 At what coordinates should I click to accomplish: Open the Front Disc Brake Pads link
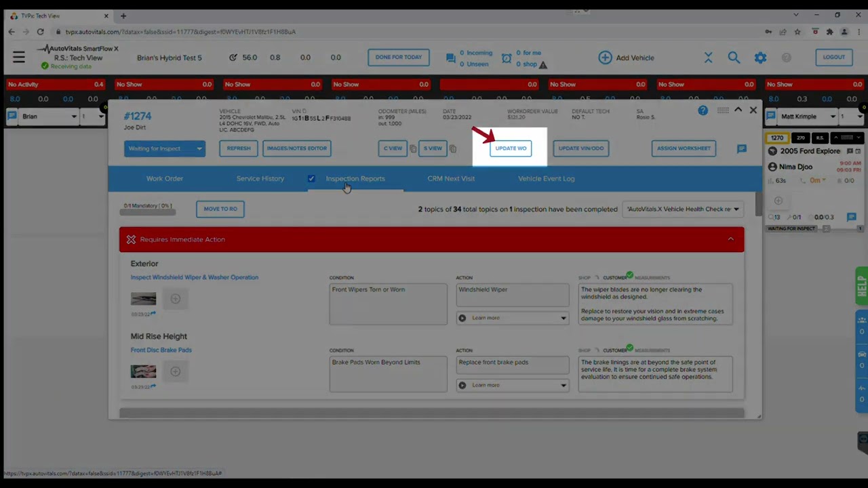coord(161,350)
